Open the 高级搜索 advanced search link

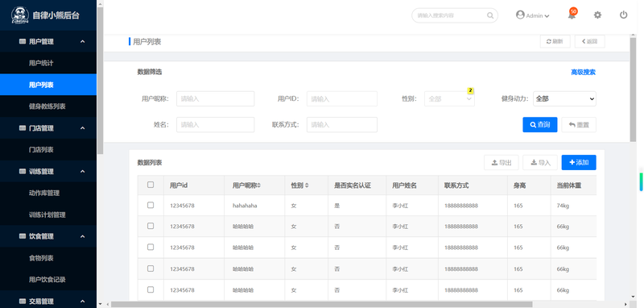583,73
